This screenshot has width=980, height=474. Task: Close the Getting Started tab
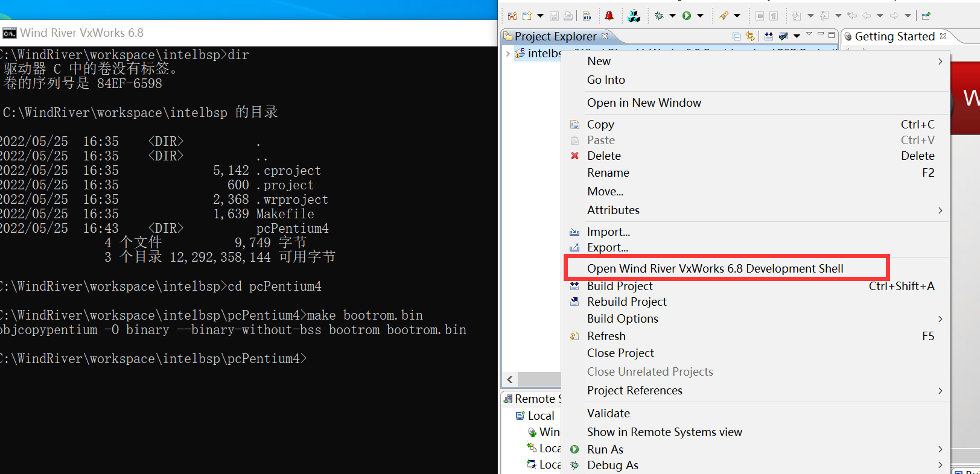(x=943, y=36)
